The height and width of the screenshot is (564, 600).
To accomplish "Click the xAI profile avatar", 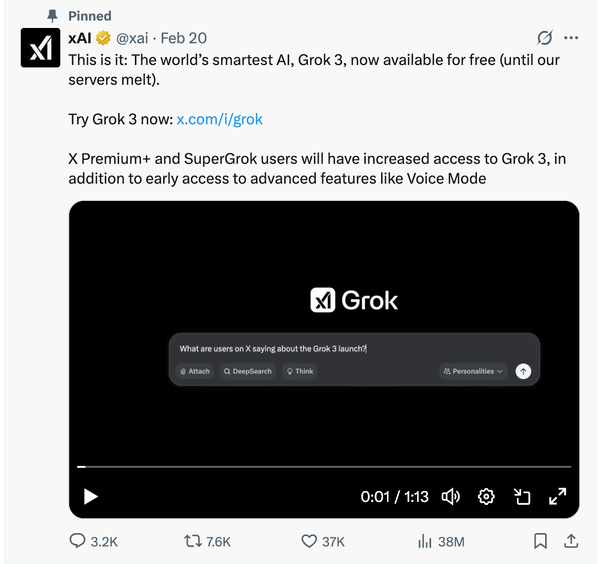I will pyautogui.click(x=40, y=48).
